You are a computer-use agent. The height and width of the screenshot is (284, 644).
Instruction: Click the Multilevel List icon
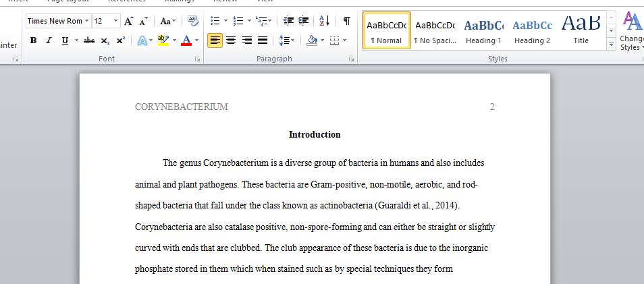click(261, 20)
